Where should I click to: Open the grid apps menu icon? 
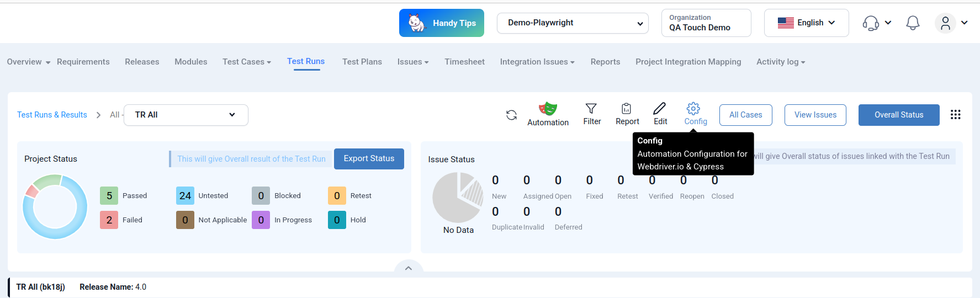tap(956, 114)
